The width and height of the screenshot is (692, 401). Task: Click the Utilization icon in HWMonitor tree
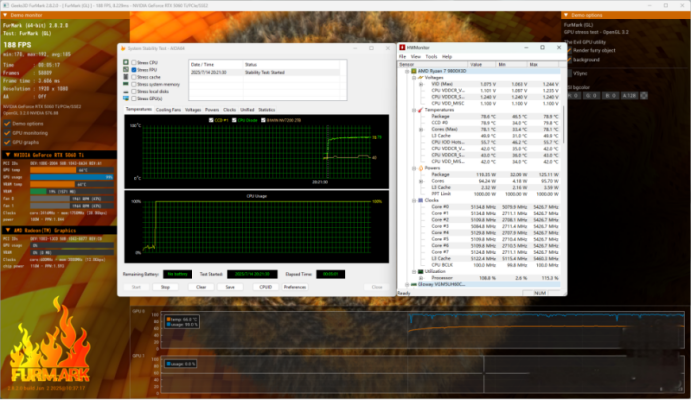coord(420,272)
